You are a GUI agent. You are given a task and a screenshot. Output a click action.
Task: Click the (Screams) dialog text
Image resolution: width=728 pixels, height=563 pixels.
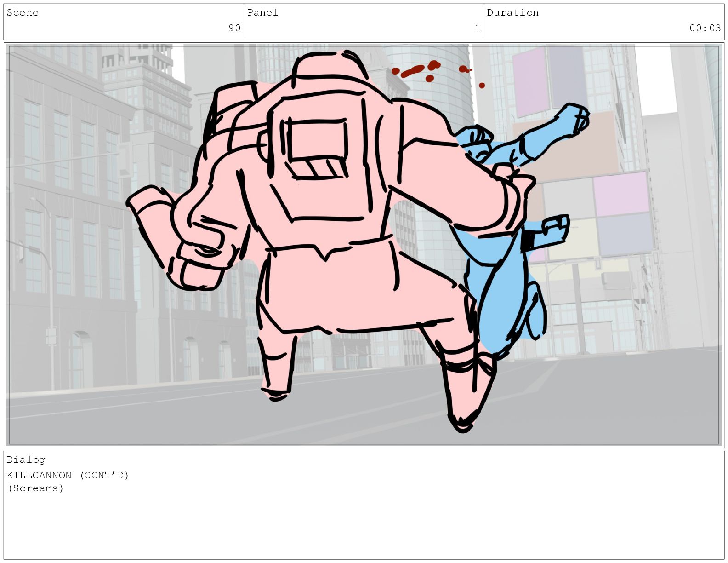(35, 488)
